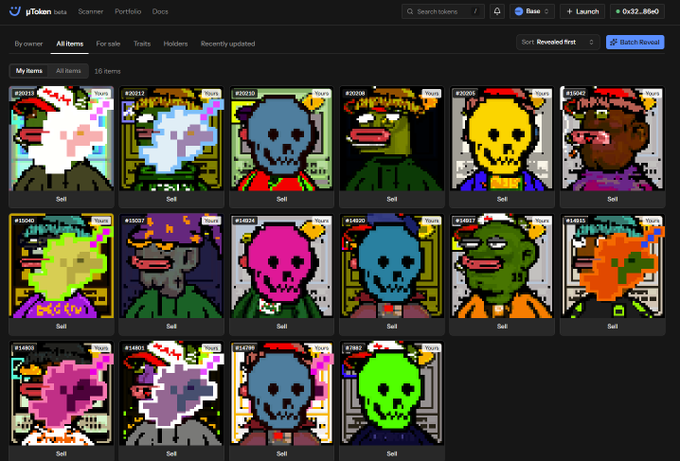This screenshot has width=680, height=461.
Task: Open NFT #14917 green frog thumbnail
Action: (502, 265)
